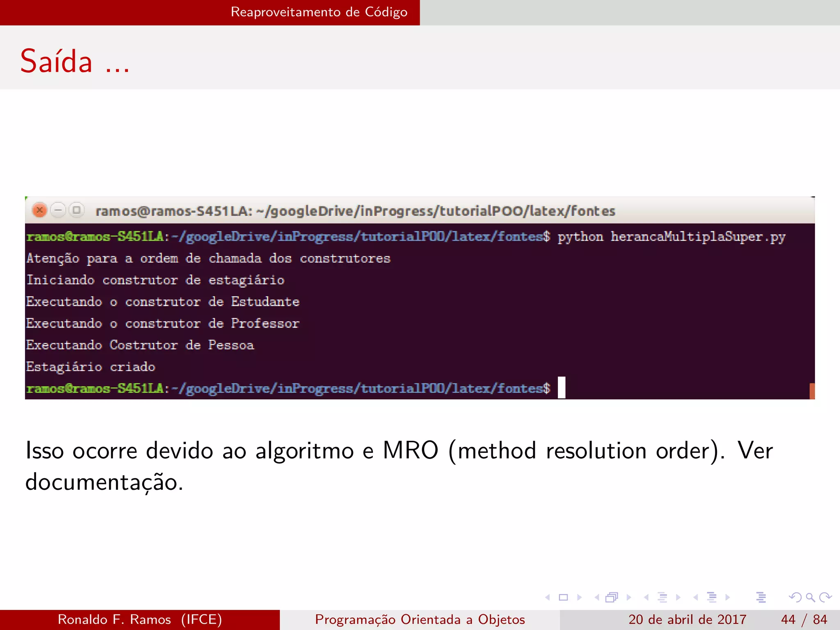
Task: Jump to previous frame arrow
Action: 597,597
